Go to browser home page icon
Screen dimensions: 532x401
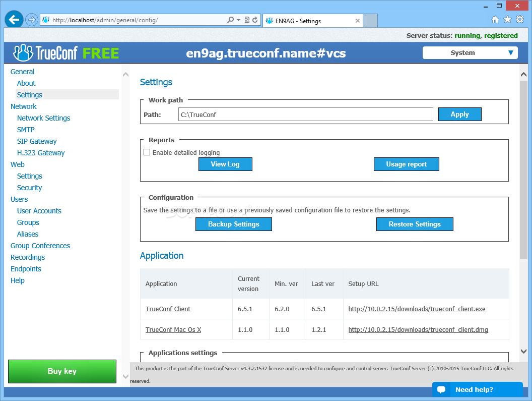tap(495, 19)
